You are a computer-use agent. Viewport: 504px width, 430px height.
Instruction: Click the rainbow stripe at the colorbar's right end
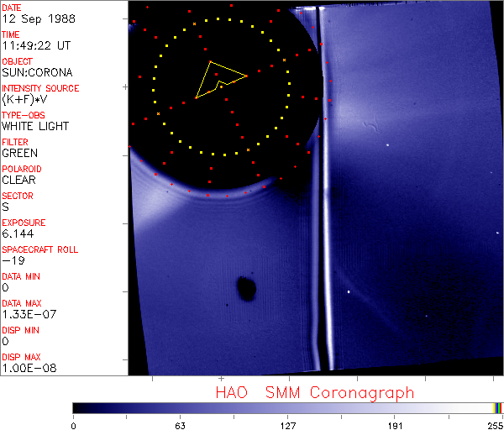pos(498,407)
